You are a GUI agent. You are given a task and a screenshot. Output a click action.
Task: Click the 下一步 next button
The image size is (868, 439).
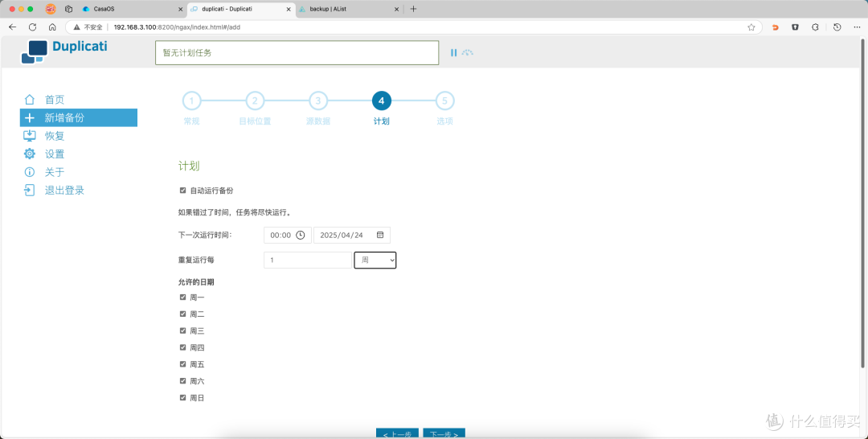click(444, 433)
